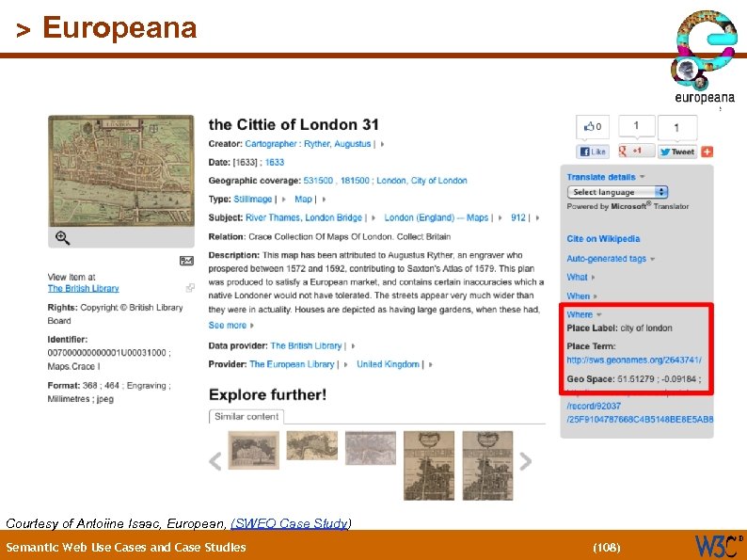Click the 531500 geographic coverage link
The width and height of the screenshot is (747, 560).
[x=318, y=181]
